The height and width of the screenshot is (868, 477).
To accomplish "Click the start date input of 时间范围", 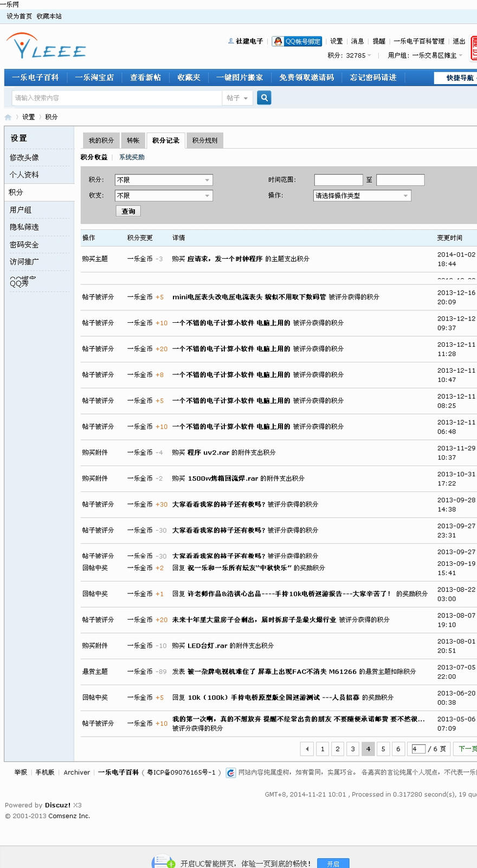I will pyautogui.click(x=338, y=180).
